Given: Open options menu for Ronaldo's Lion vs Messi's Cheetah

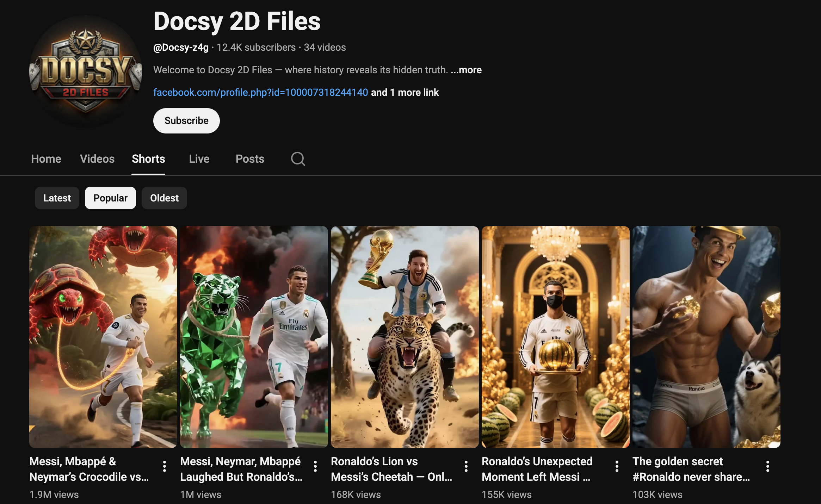Looking at the screenshot, I should (x=466, y=466).
